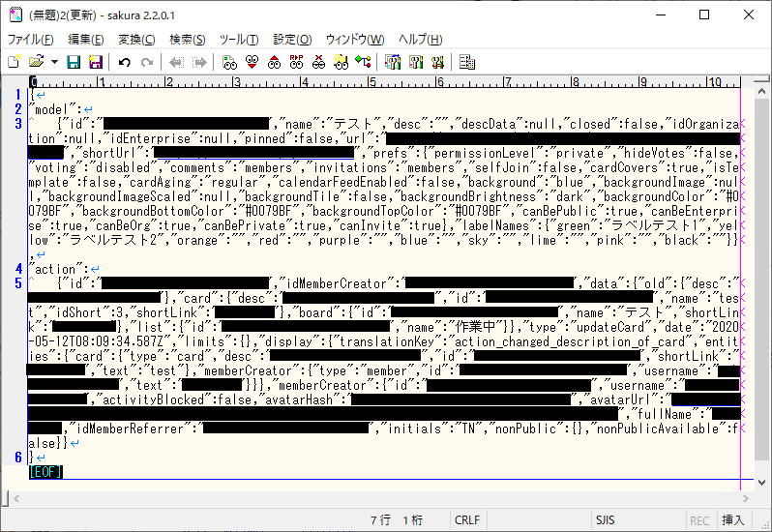The image size is (772, 532).
Task: Jump to the previous position in move history
Action: [x=176, y=62]
